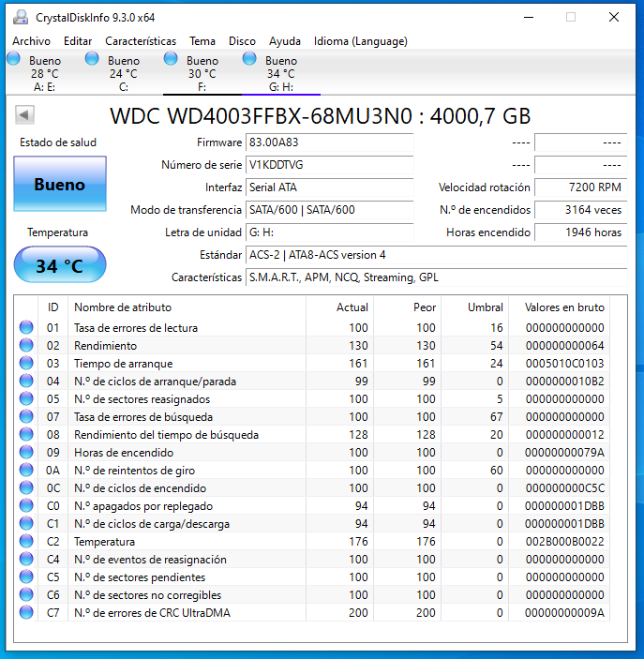Click the 7200 RPM rotation speed field
Viewport: 644px width, 659px height.
(x=581, y=187)
